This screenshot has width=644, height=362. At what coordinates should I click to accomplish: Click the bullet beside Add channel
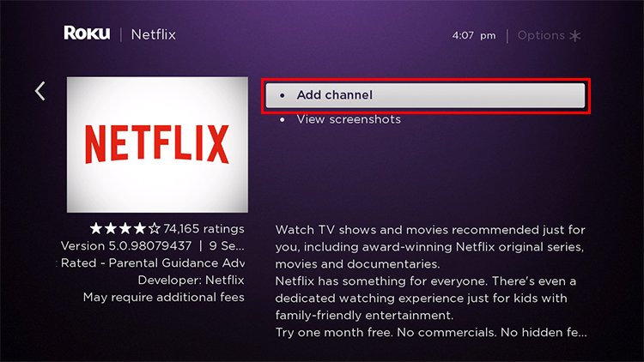[x=283, y=95]
